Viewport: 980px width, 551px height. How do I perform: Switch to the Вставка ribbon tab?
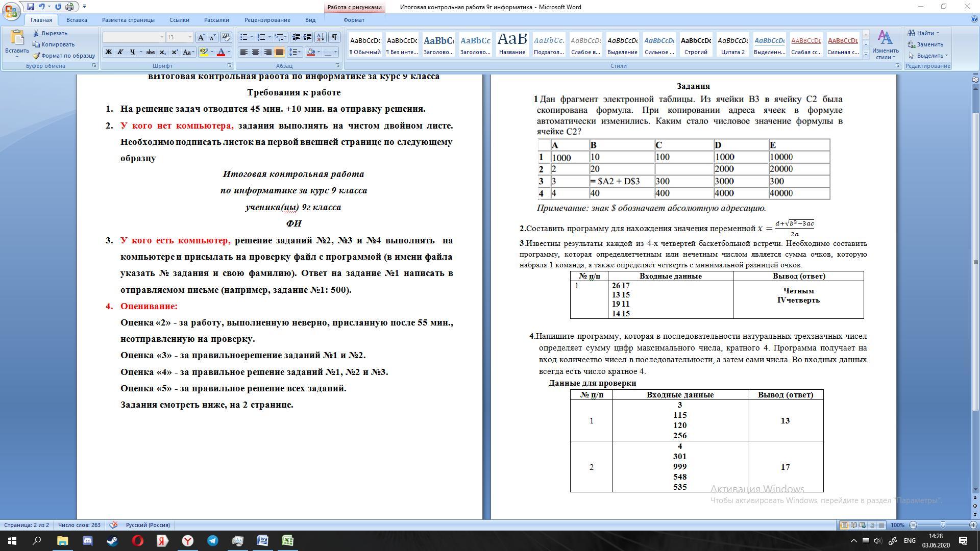point(77,20)
